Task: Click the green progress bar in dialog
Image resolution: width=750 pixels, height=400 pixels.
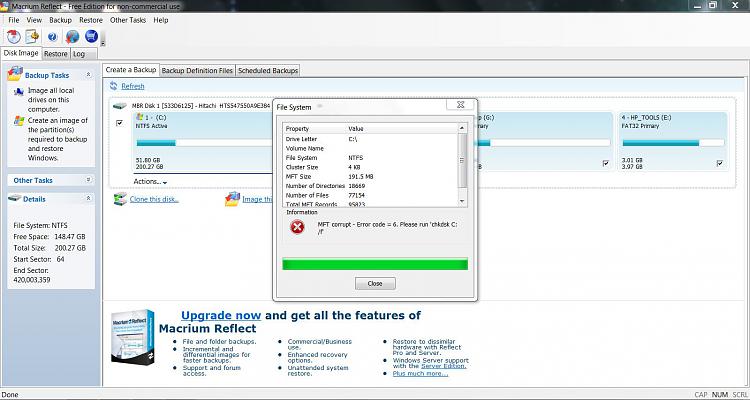Action: (375, 264)
